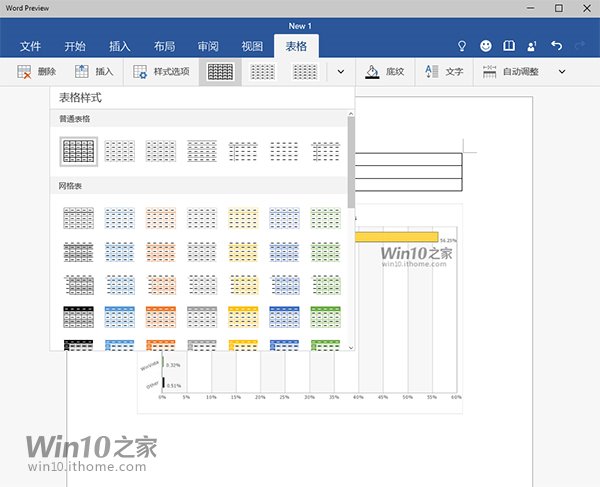Image resolution: width=600 pixels, height=487 pixels.
Task: Select the last plain table style in 普通表格 row
Action: 325,151
